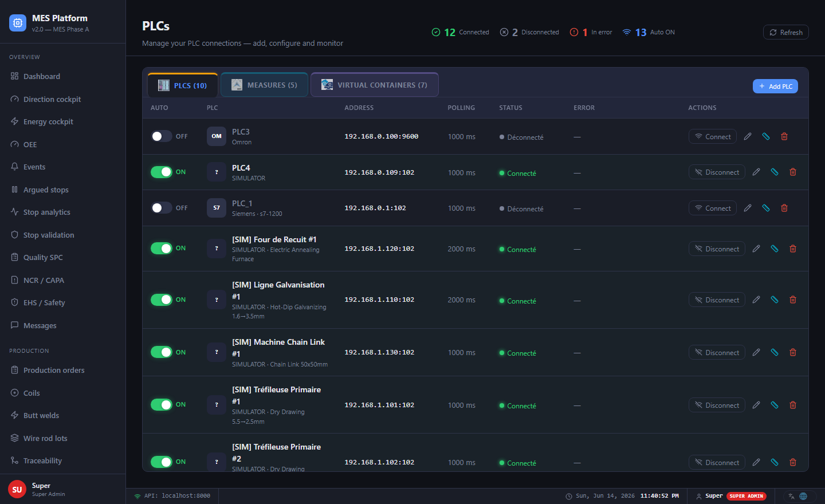Delete Four de Recuit #1 PLC

[793, 249]
